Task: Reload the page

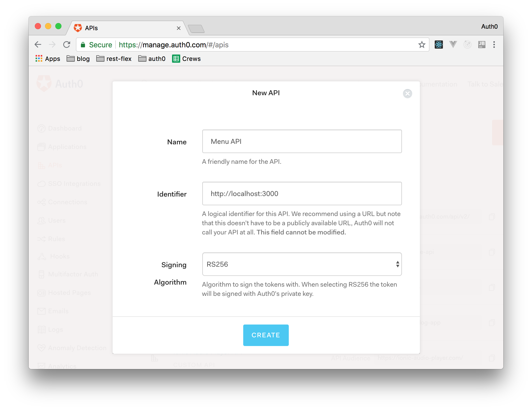Action: [x=67, y=45]
